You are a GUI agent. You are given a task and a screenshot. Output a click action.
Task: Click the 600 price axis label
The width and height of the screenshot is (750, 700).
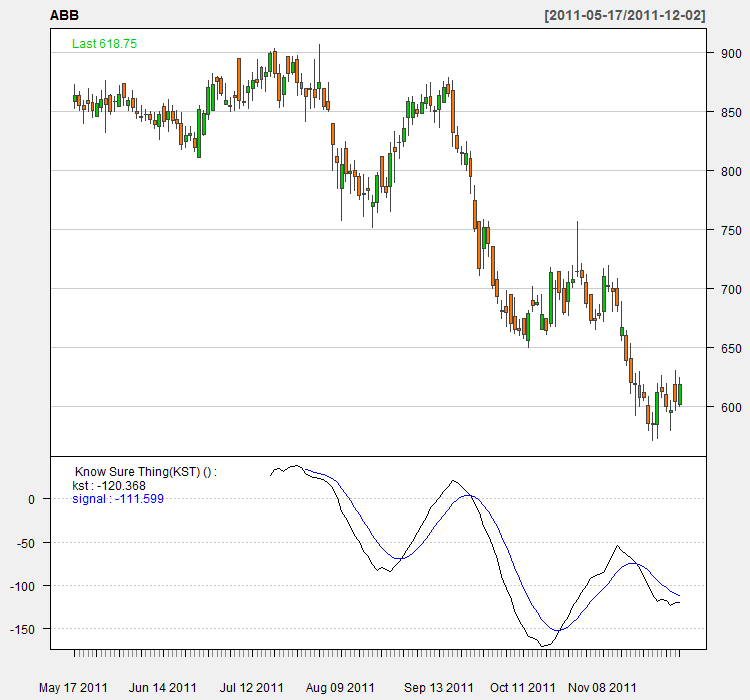[x=731, y=407]
